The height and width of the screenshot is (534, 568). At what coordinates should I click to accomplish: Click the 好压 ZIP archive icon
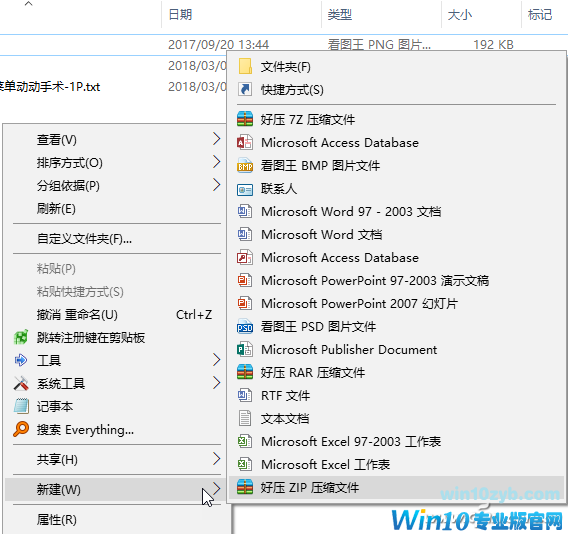coord(245,487)
